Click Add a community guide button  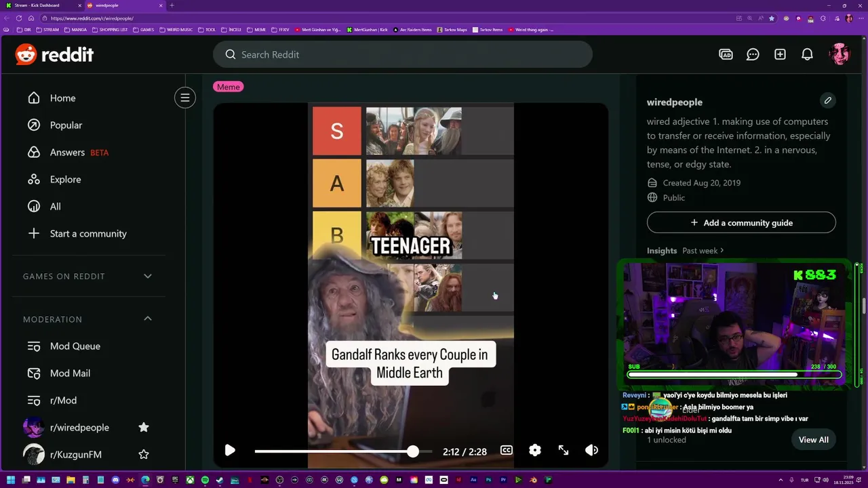coord(741,222)
